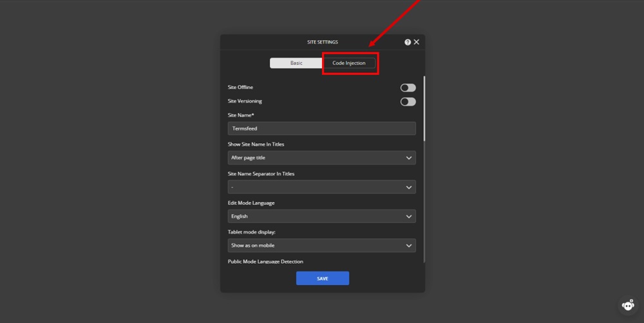Expand the Edit Mode Language dropdown
This screenshot has height=323, width=644.
click(x=321, y=216)
